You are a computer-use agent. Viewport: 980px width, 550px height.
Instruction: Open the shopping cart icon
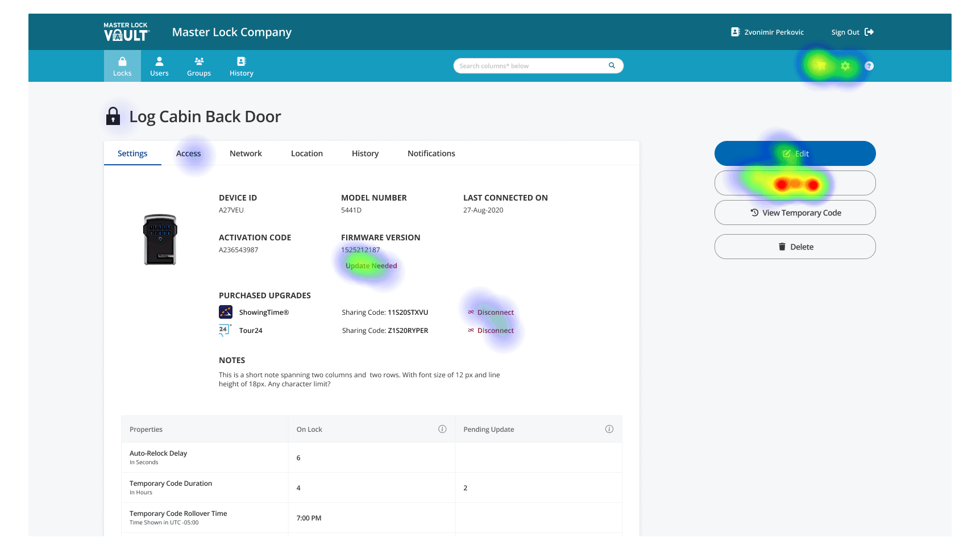pyautogui.click(x=820, y=66)
